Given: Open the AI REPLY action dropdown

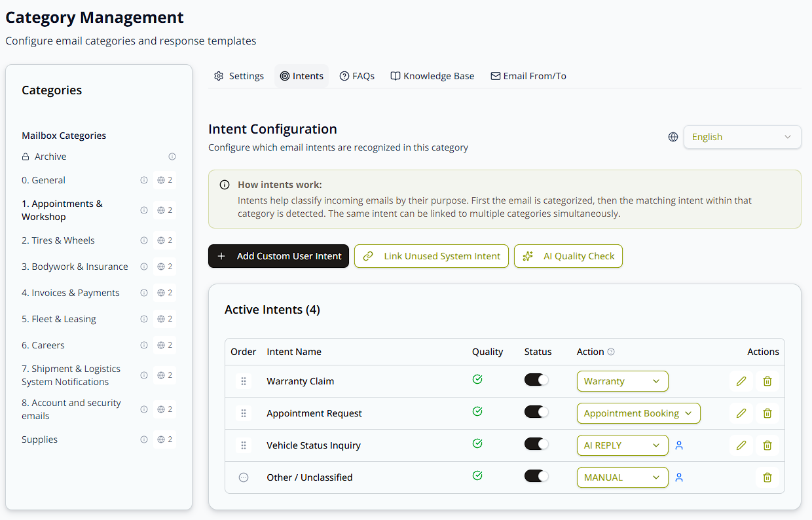Looking at the screenshot, I should pyautogui.click(x=622, y=445).
